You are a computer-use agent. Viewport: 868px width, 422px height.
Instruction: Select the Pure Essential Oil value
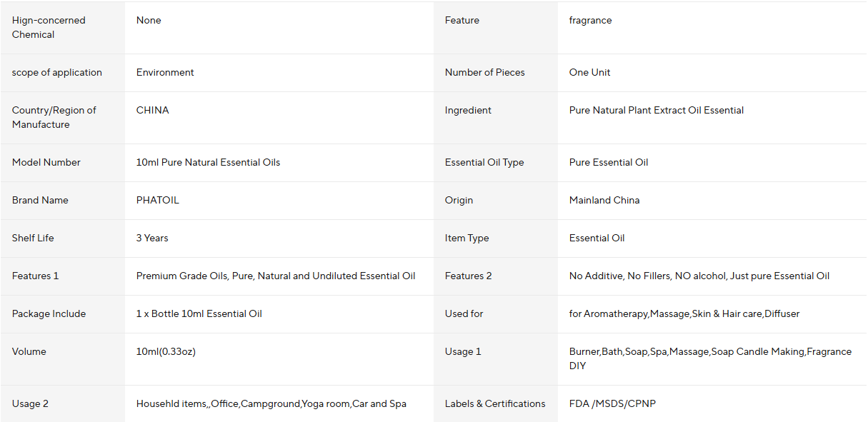(609, 162)
